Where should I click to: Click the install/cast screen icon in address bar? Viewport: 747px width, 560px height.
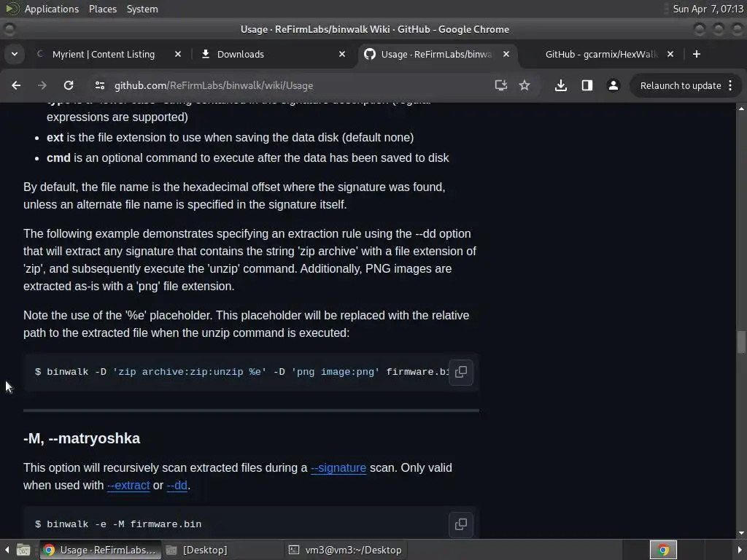(x=500, y=85)
